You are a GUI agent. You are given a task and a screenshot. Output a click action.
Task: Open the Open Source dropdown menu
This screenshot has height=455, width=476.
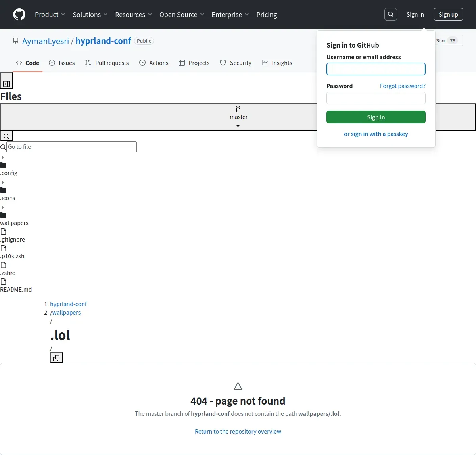(182, 15)
